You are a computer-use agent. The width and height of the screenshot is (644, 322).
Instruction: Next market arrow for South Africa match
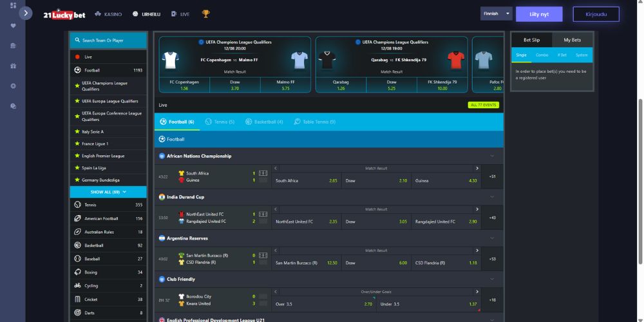point(477,168)
